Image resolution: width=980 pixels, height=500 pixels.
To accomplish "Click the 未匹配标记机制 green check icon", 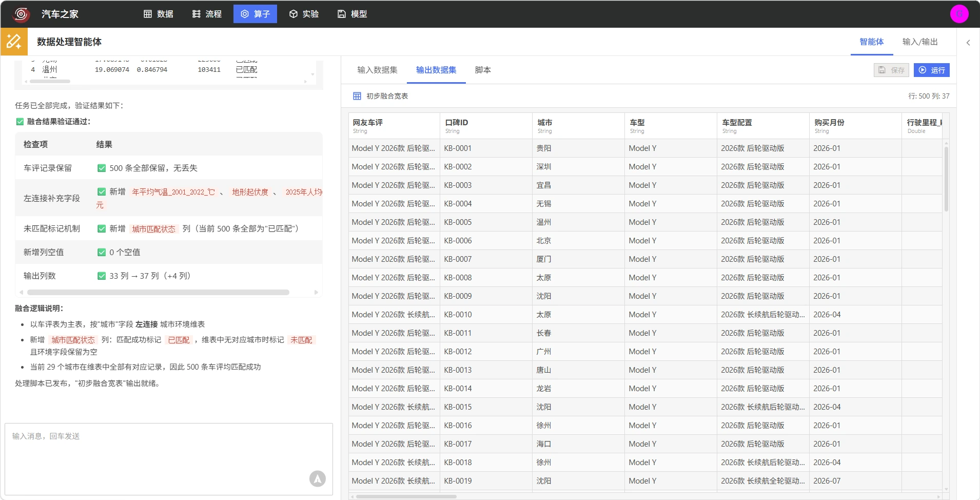I will 102,229.
